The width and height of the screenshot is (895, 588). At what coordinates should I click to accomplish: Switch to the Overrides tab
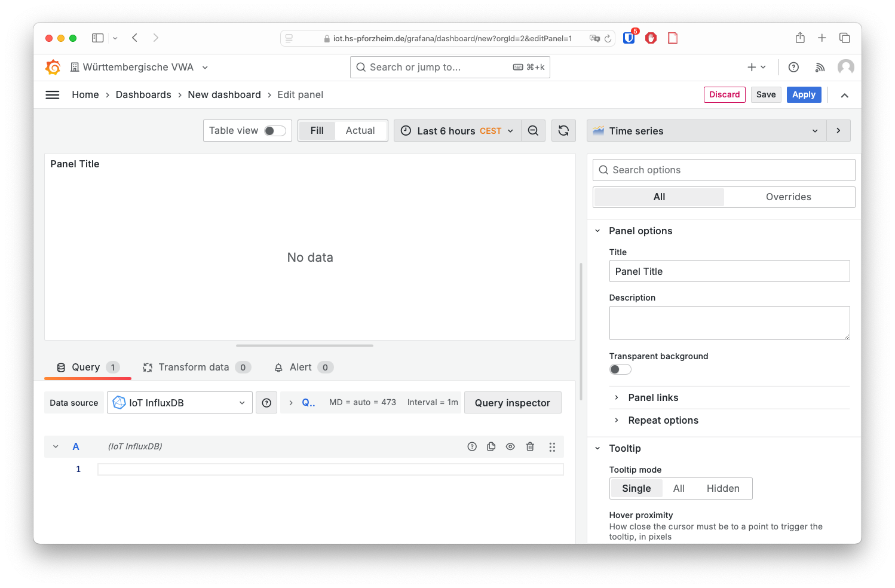789,197
